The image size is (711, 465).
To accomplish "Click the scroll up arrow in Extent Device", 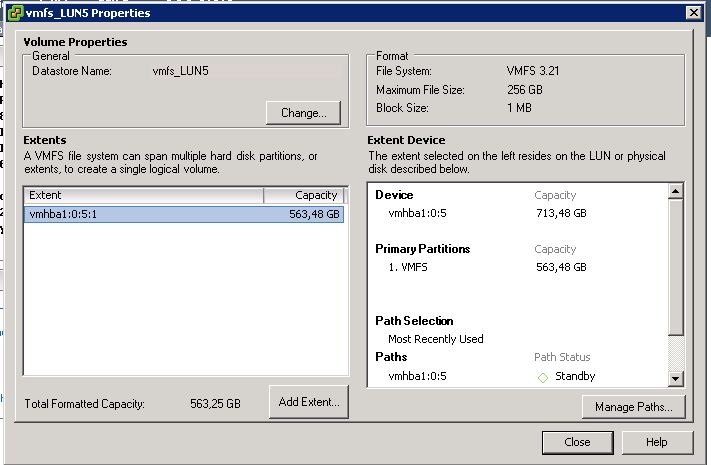I will pos(676,191).
